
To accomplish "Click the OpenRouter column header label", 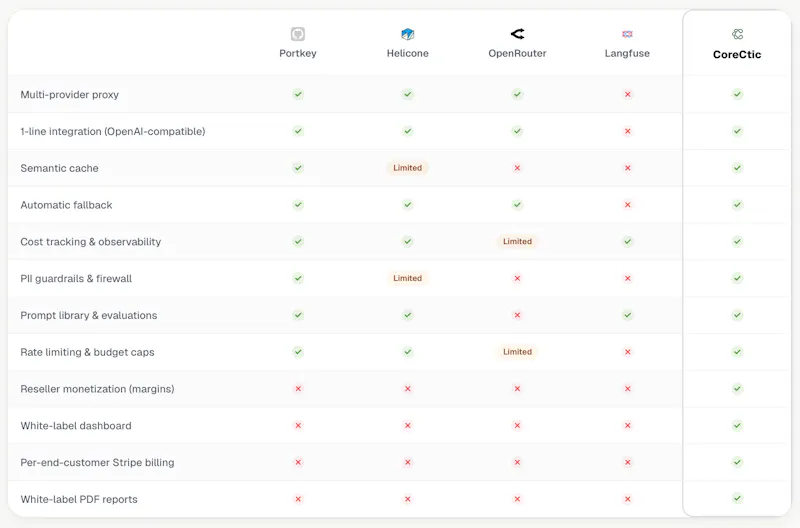I will (x=517, y=54).
